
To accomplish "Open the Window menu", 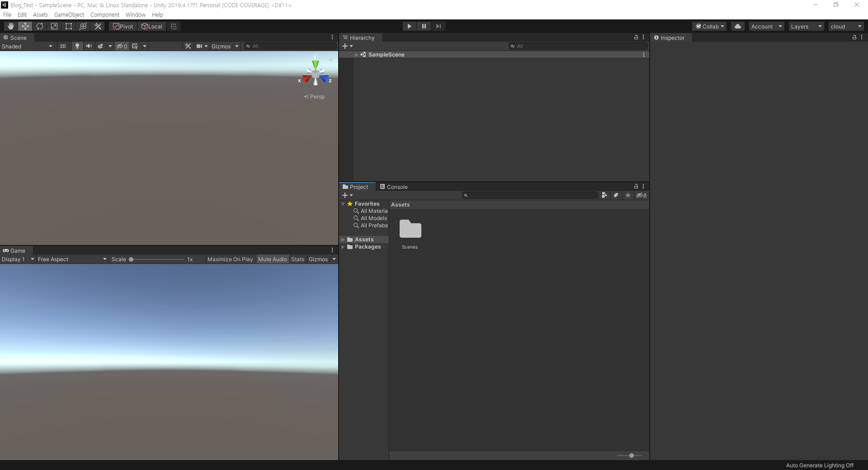I will 136,14.
